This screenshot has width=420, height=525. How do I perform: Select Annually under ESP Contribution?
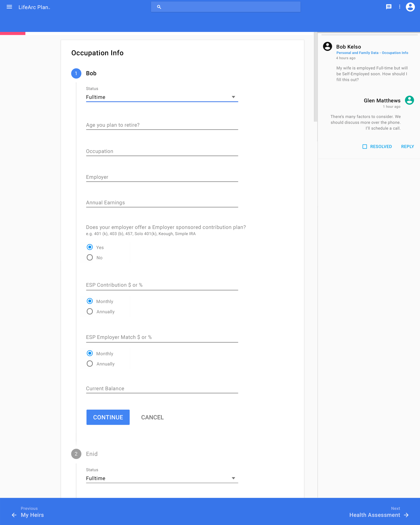coord(90,311)
